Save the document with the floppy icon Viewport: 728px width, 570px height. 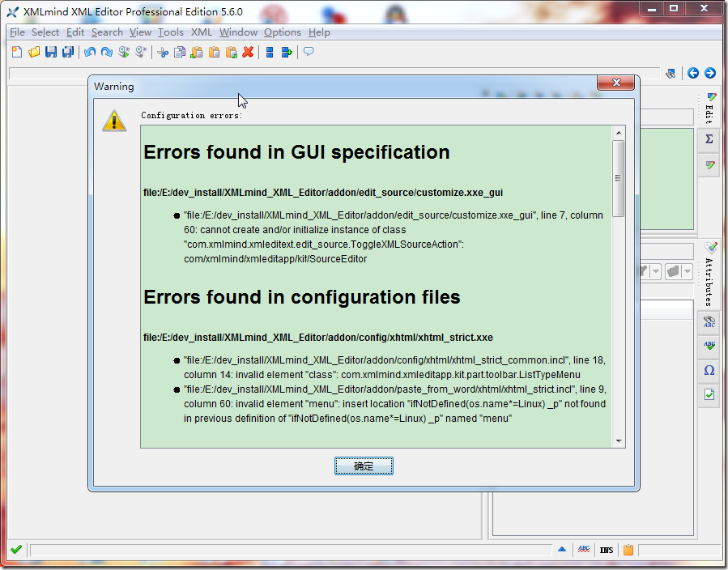coord(51,52)
